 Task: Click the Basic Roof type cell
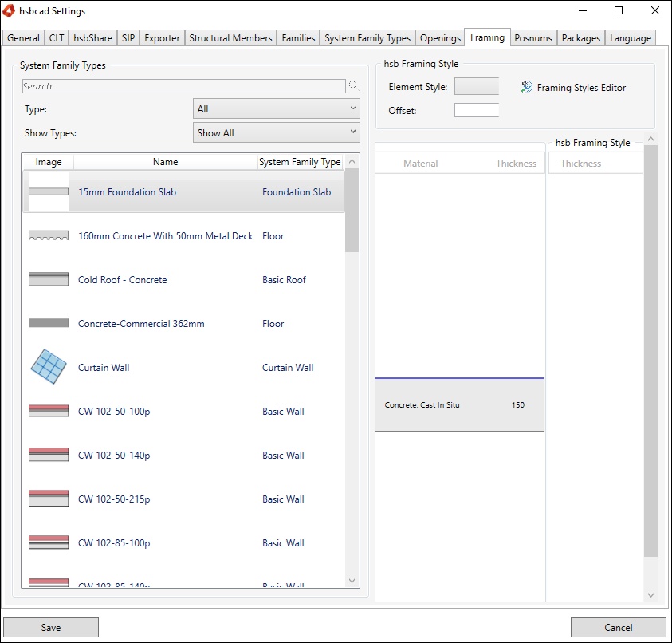coord(284,280)
